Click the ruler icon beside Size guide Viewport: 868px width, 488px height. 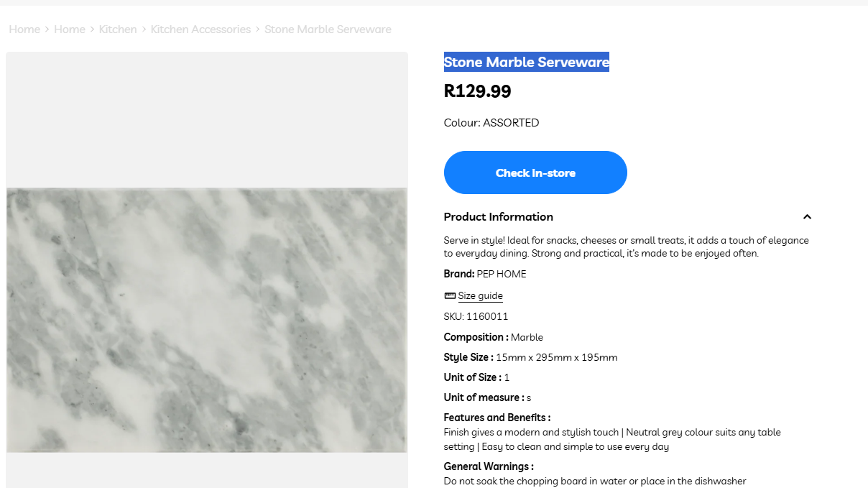tap(450, 296)
